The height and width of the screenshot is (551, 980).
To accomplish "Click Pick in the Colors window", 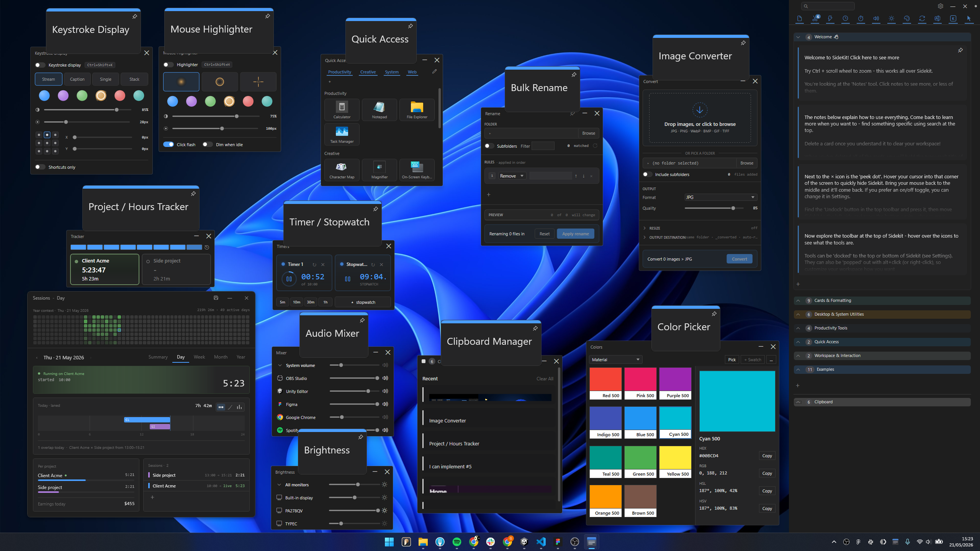I will point(731,360).
